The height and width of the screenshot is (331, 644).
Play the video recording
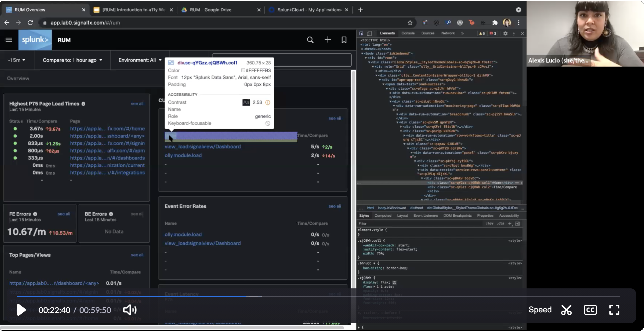click(21, 310)
